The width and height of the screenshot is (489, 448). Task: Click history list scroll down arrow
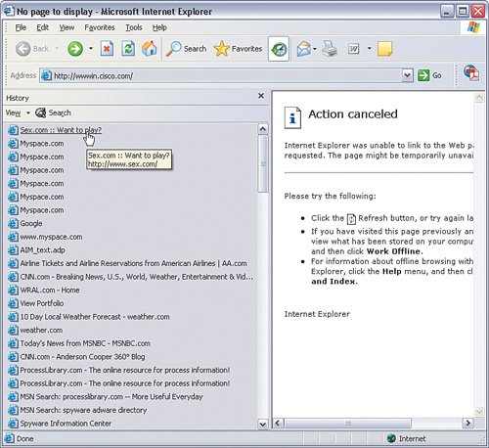(x=263, y=424)
